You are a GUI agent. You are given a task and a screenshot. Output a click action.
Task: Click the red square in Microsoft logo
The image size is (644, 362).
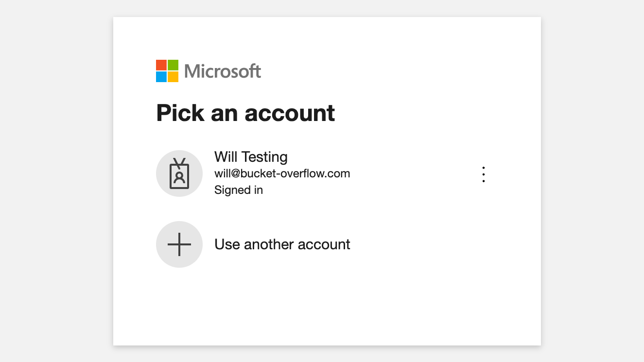coord(161,65)
